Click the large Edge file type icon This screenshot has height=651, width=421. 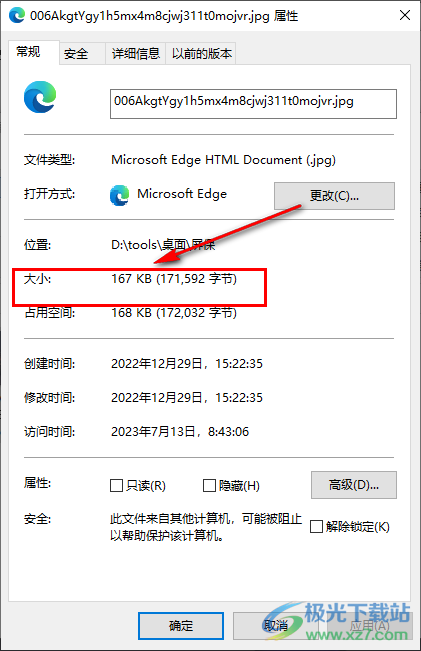click(40, 97)
